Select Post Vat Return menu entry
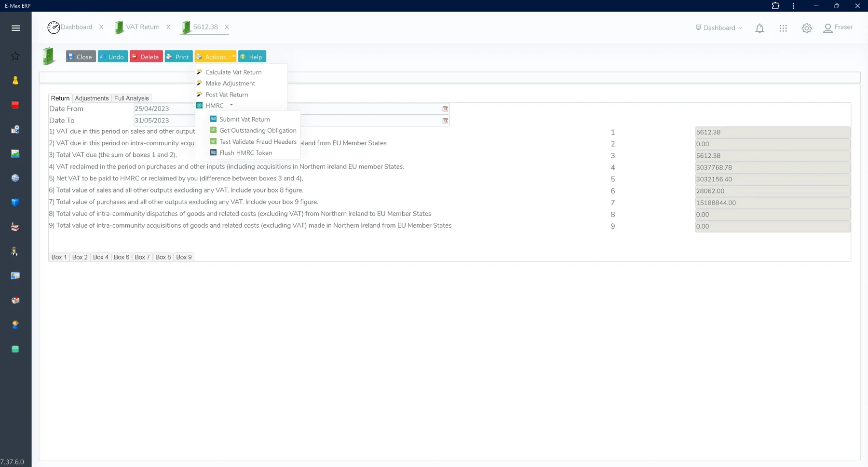Viewport: 868px width, 467px height. pos(227,95)
